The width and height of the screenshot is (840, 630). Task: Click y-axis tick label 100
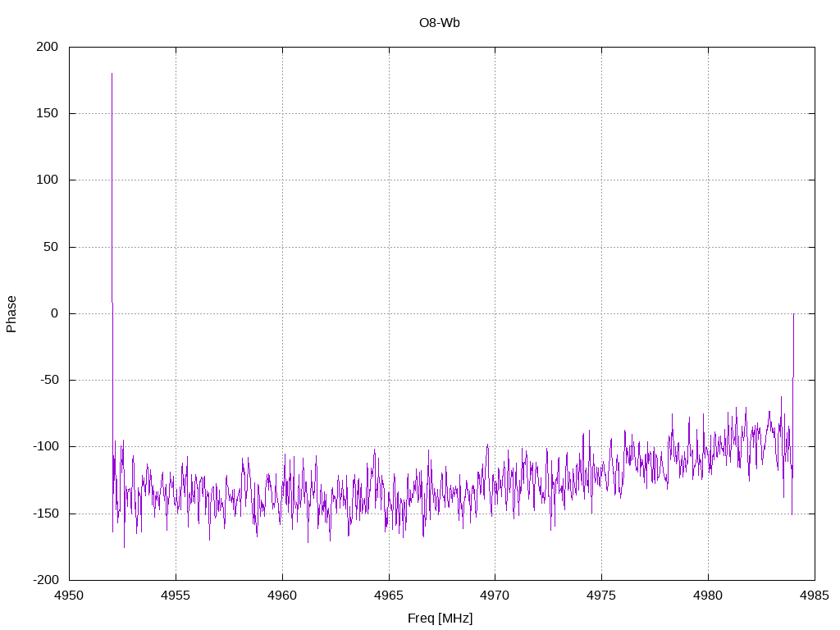tap(47, 180)
